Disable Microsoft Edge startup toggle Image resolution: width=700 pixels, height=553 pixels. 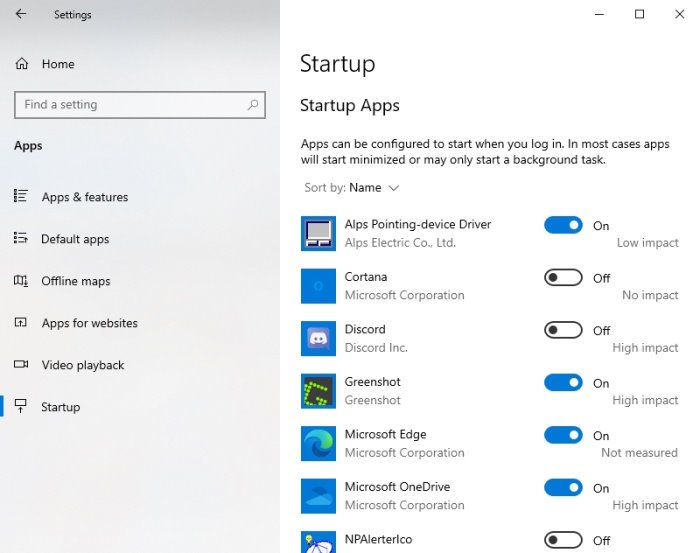point(563,435)
